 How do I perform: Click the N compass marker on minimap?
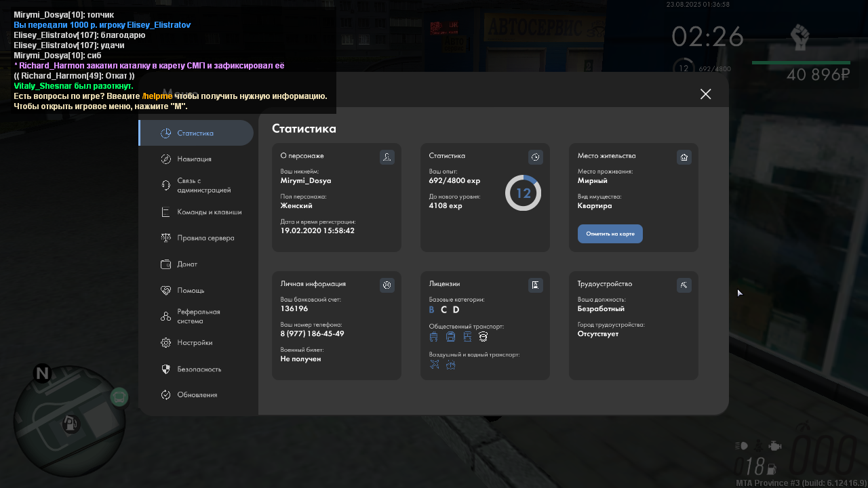[x=43, y=373]
